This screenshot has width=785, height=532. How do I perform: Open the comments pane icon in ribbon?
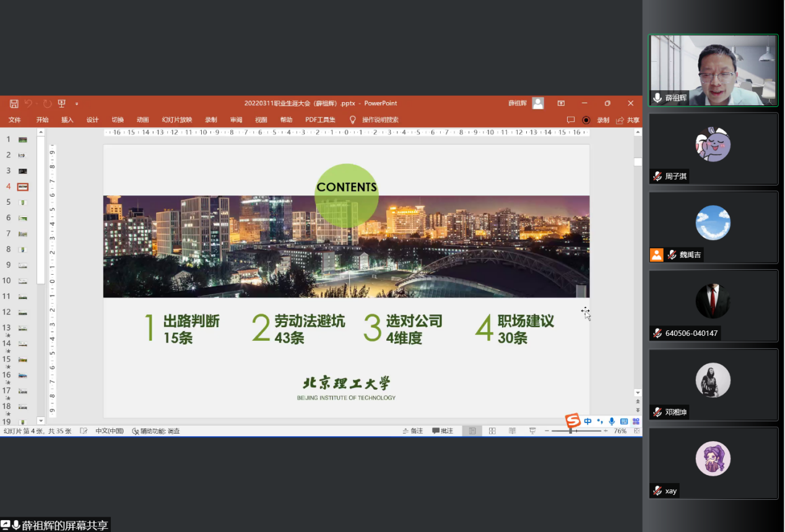tap(571, 120)
